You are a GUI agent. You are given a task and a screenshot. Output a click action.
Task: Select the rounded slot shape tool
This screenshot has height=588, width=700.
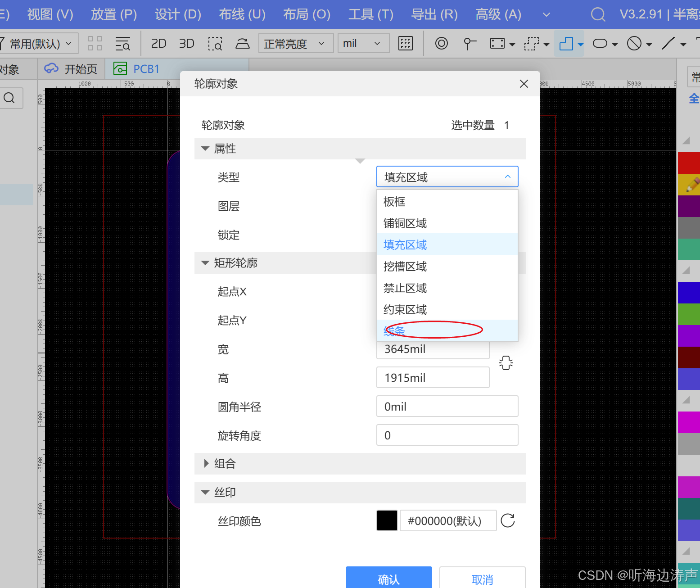tap(600, 43)
